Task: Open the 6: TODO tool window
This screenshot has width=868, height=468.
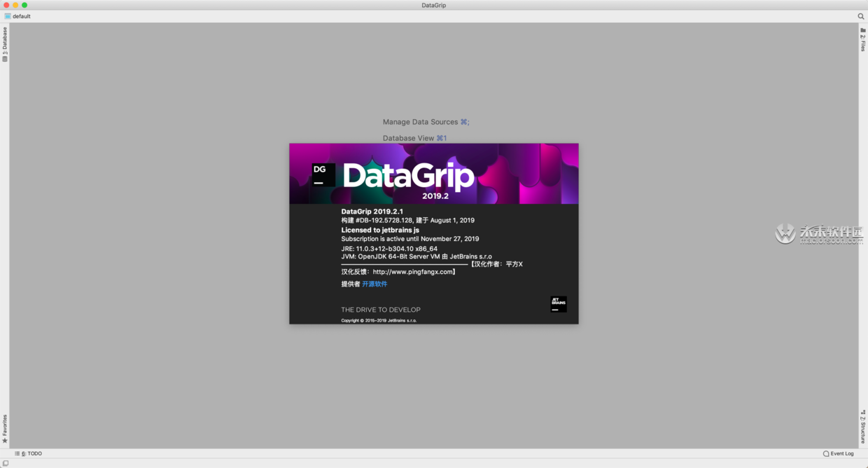Action: coord(29,453)
